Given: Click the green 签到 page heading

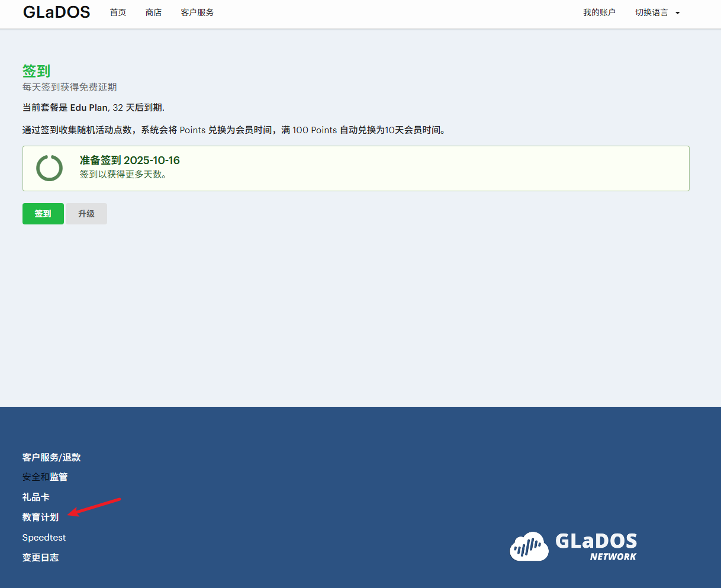Looking at the screenshot, I should coord(36,71).
